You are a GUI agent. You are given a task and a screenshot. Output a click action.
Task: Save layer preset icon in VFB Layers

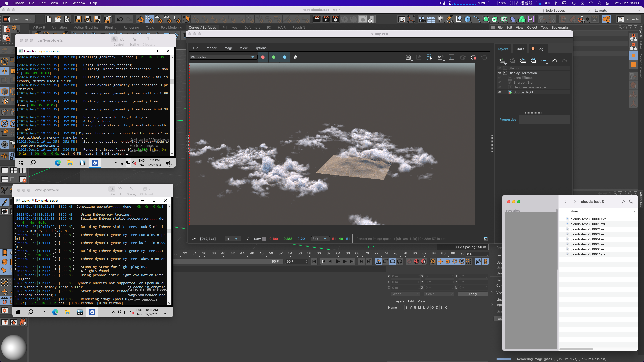coord(523,61)
